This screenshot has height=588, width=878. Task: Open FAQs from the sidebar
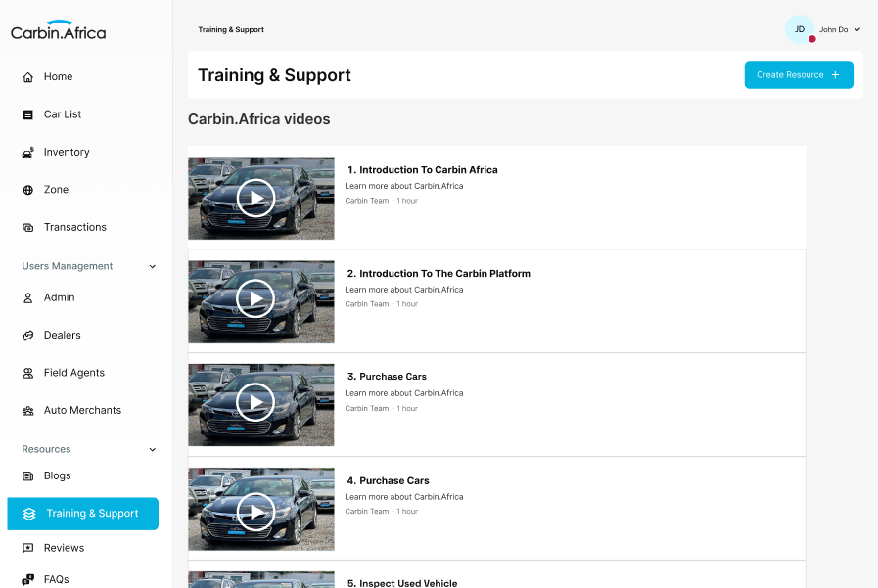(x=56, y=579)
